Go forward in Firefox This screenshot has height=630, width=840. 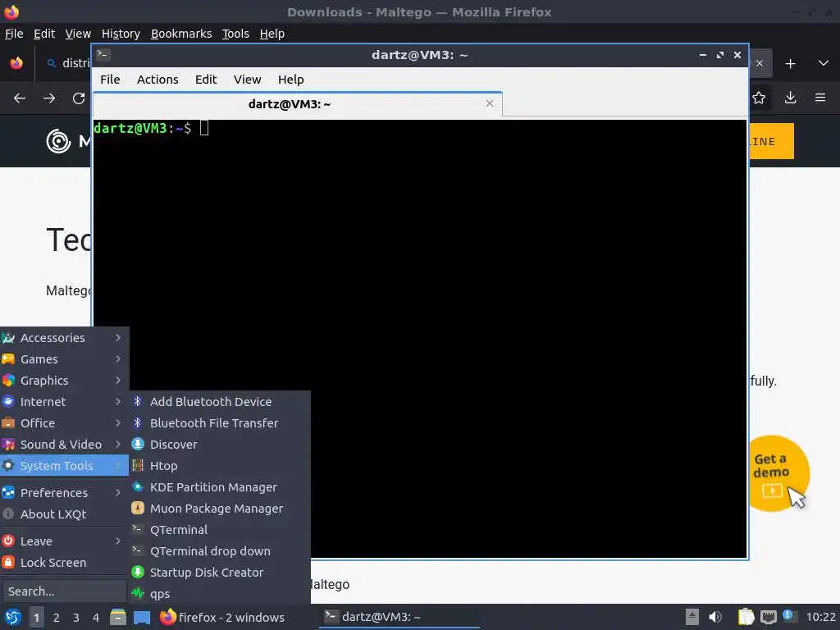tap(48, 98)
